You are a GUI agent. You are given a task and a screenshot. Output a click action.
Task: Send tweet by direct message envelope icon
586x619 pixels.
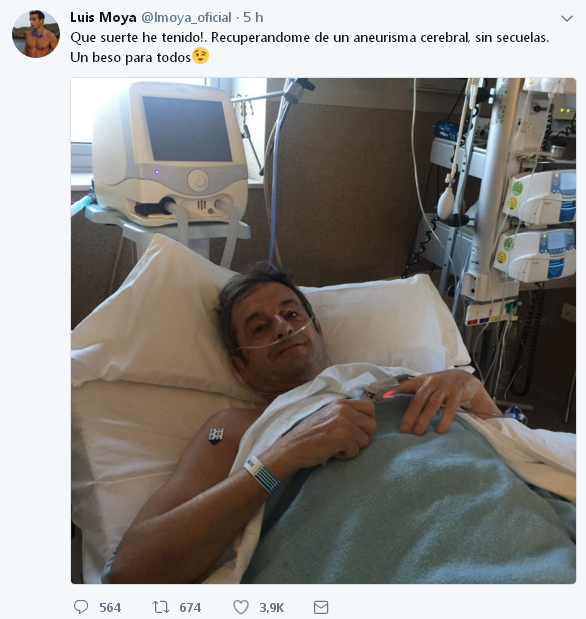[x=321, y=607]
